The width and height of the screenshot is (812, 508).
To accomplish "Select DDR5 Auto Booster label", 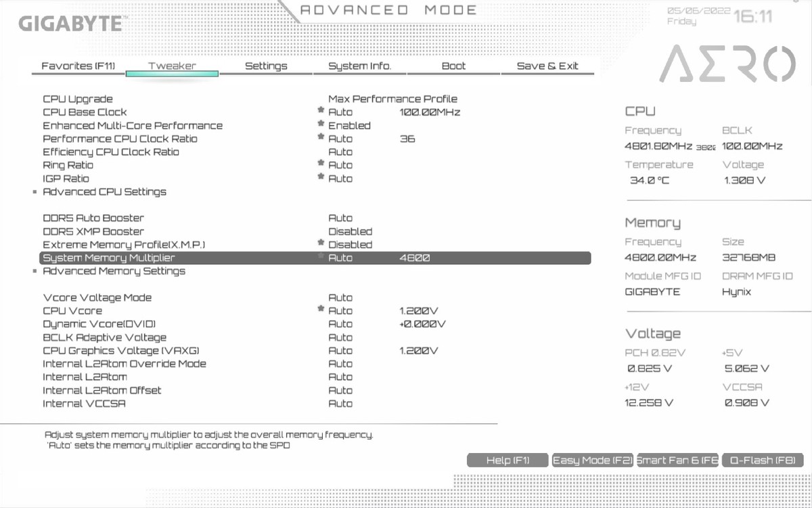I will coord(93,218).
